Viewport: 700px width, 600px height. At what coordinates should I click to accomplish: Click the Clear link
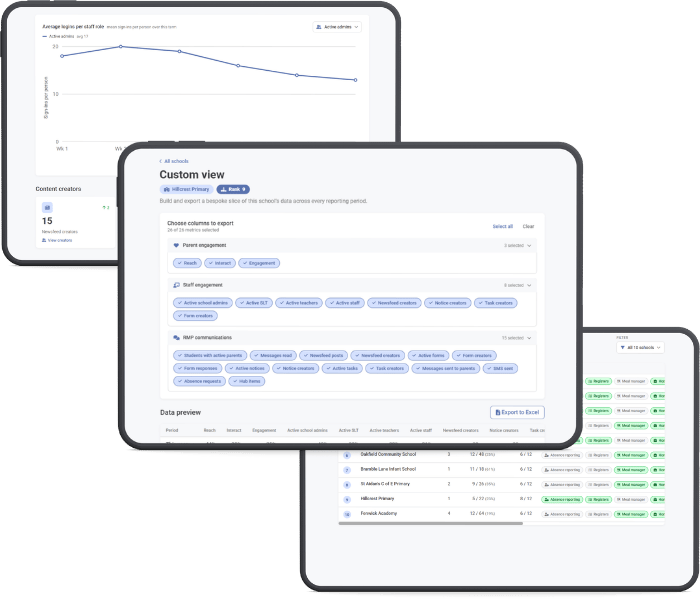529,227
